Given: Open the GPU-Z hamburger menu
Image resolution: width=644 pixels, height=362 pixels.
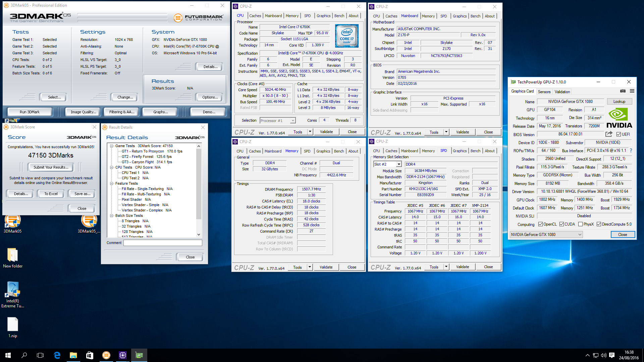Looking at the screenshot, I should (x=632, y=91).
